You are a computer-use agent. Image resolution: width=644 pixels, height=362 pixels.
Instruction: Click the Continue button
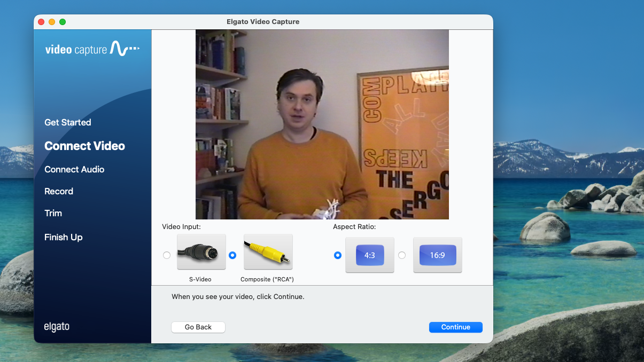(455, 327)
